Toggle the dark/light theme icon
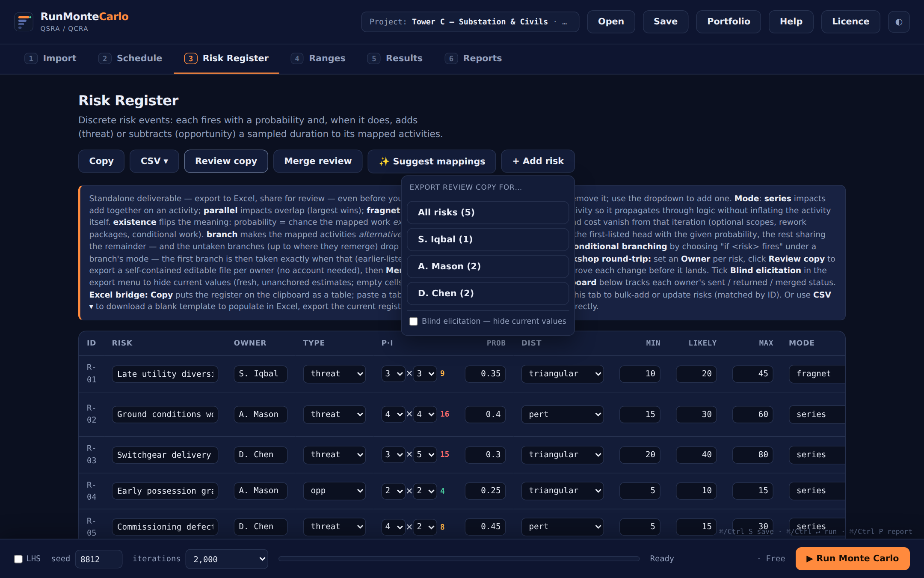This screenshot has width=924, height=578. 899,22
